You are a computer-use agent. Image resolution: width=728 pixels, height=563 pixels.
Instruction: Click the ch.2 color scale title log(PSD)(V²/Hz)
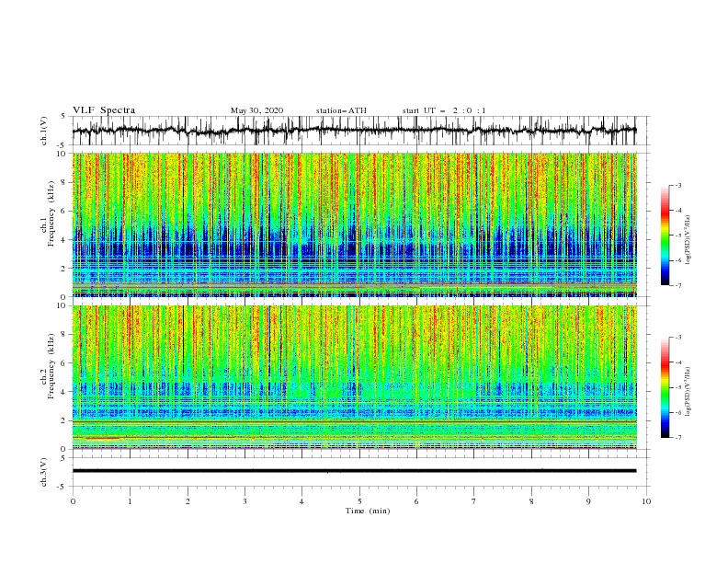[x=688, y=392]
